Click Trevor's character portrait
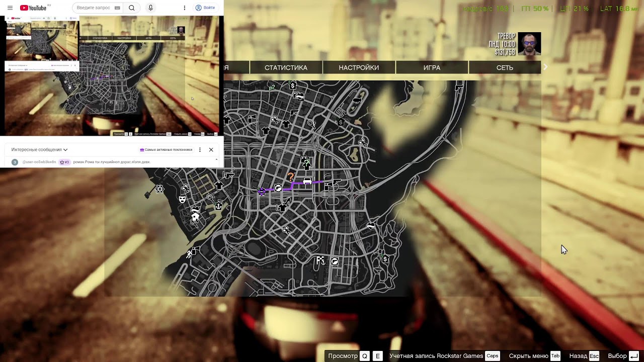The width and height of the screenshot is (644, 362). click(529, 44)
